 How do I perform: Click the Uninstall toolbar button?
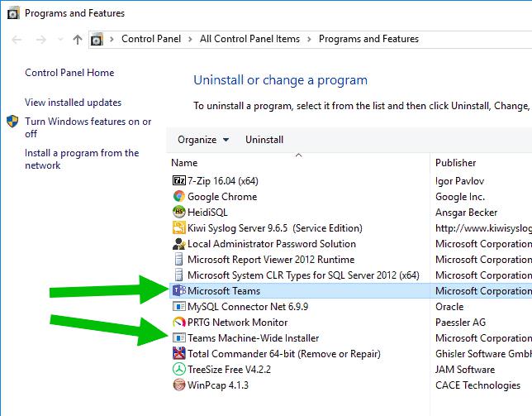coord(264,140)
